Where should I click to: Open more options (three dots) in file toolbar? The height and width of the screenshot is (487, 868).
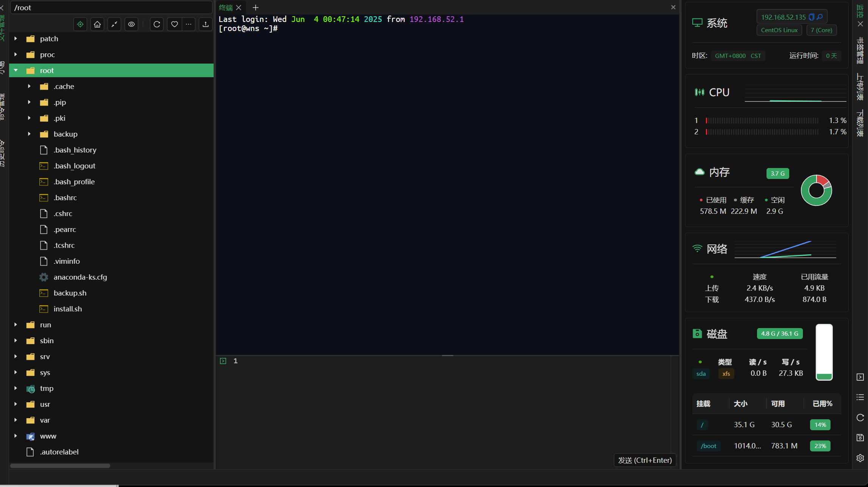click(x=189, y=24)
